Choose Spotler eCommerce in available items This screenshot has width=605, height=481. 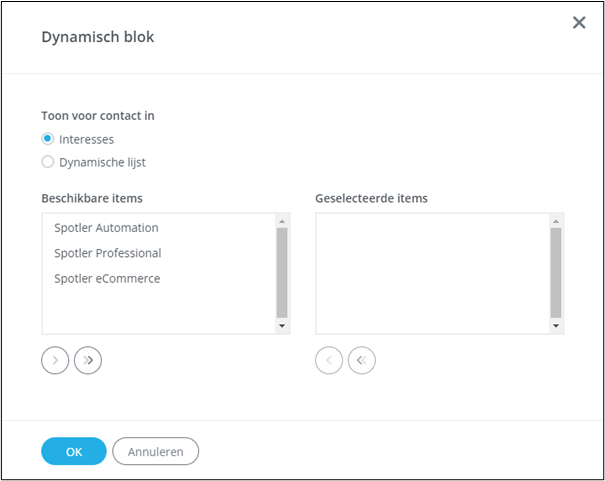(x=107, y=278)
